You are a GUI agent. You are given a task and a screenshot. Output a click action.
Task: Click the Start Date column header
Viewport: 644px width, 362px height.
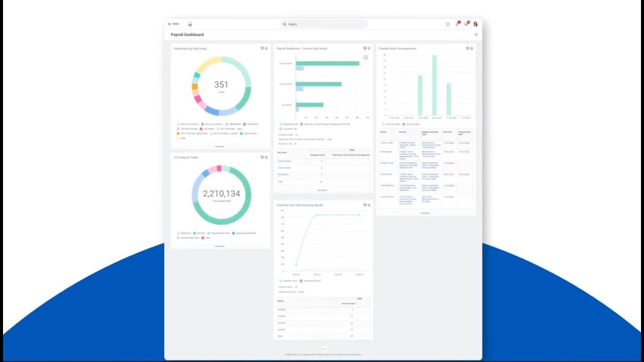(x=448, y=132)
